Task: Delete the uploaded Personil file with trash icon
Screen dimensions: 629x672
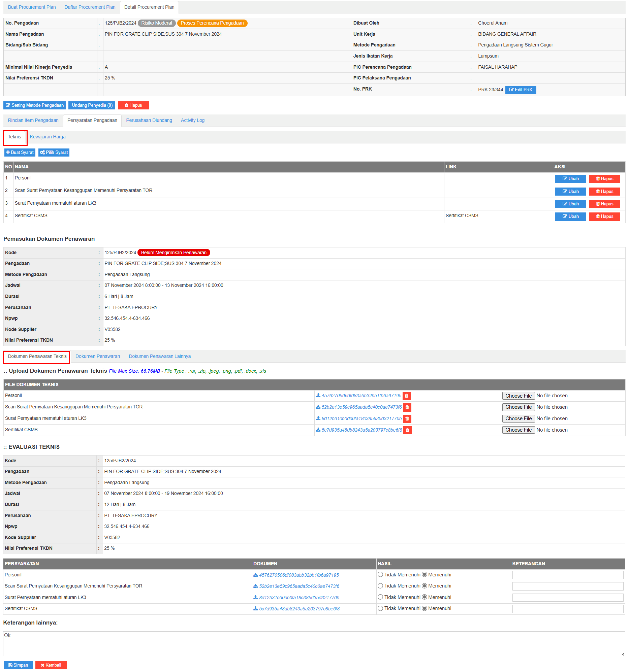Action: coord(407,396)
